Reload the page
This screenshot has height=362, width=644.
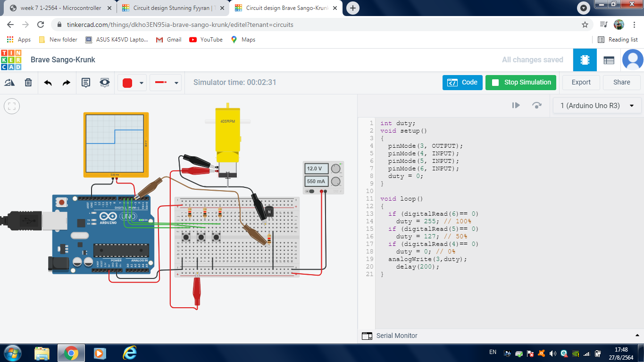coord(41,25)
